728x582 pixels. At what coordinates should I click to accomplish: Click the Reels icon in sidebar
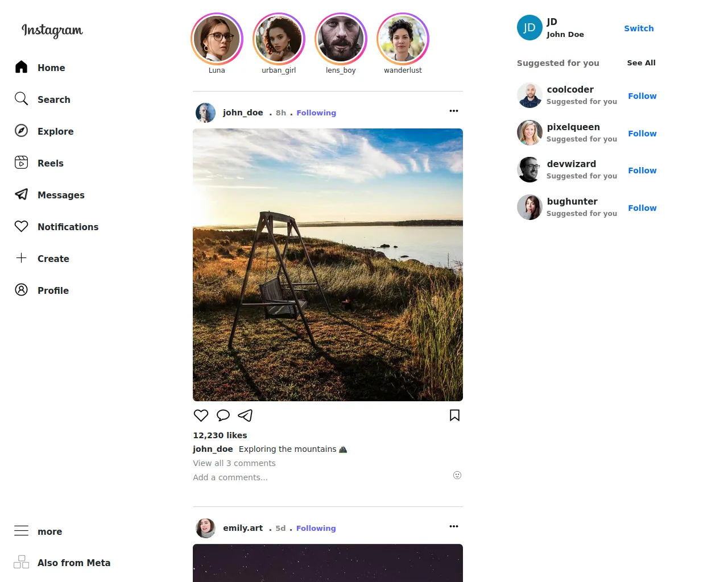(21, 163)
